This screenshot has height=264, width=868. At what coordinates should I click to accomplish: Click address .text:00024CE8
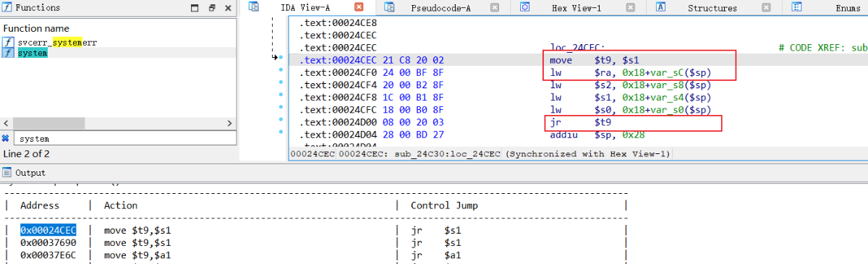[x=337, y=23]
